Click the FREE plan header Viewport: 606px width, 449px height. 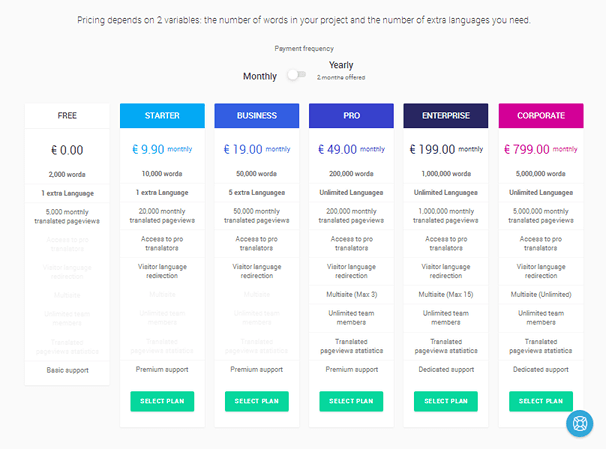click(x=67, y=116)
